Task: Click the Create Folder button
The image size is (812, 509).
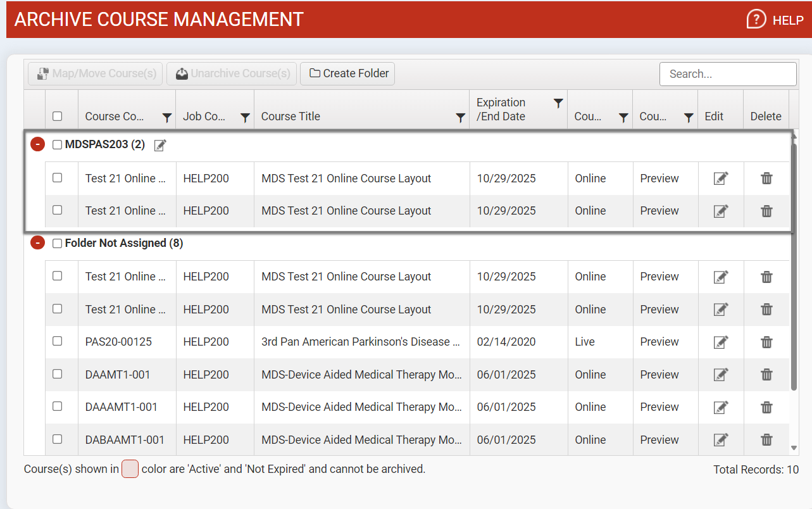Action: 348,73
